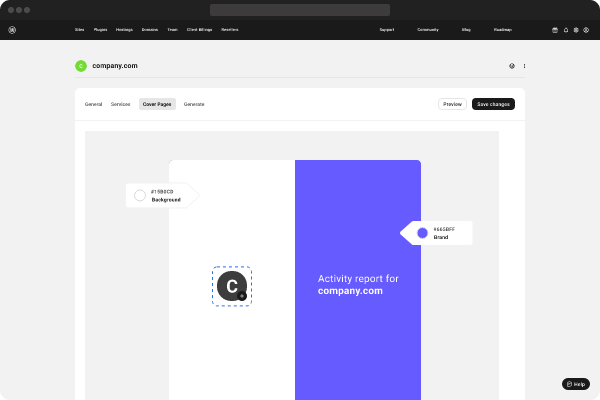Click the app logo in top navigation
The image size is (600, 400).
tap(12, 30)
